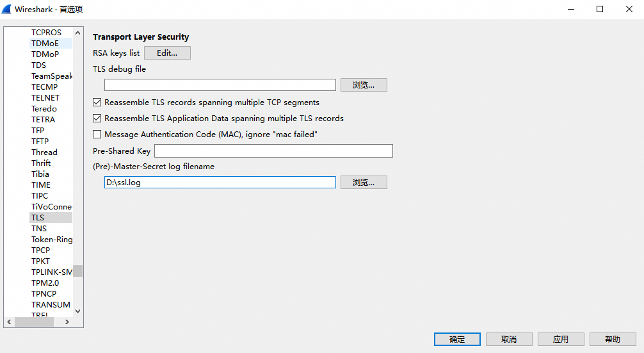Uncheck Reassemble TLS Application Data checkbox
Viewport: 644px width, 353px height.
(x=97, y=119)
